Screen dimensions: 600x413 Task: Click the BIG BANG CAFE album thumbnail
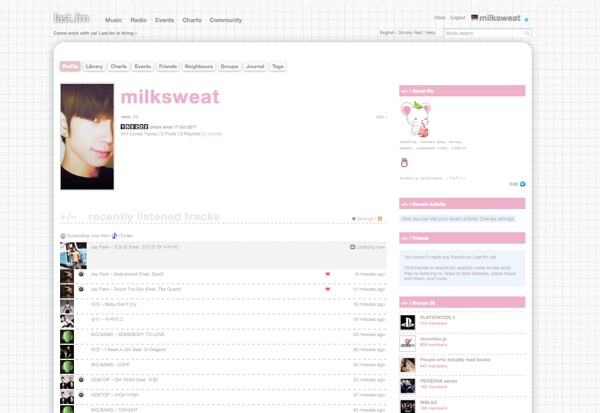[x=67, y=367]
